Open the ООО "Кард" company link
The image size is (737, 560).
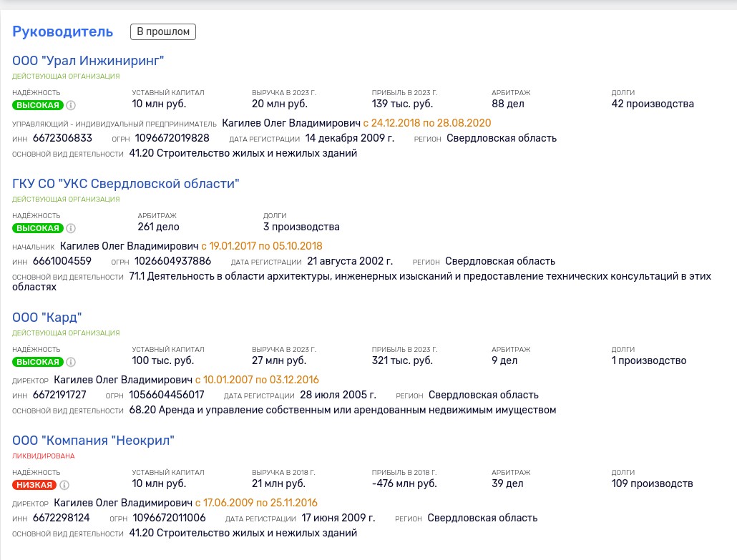47,318
